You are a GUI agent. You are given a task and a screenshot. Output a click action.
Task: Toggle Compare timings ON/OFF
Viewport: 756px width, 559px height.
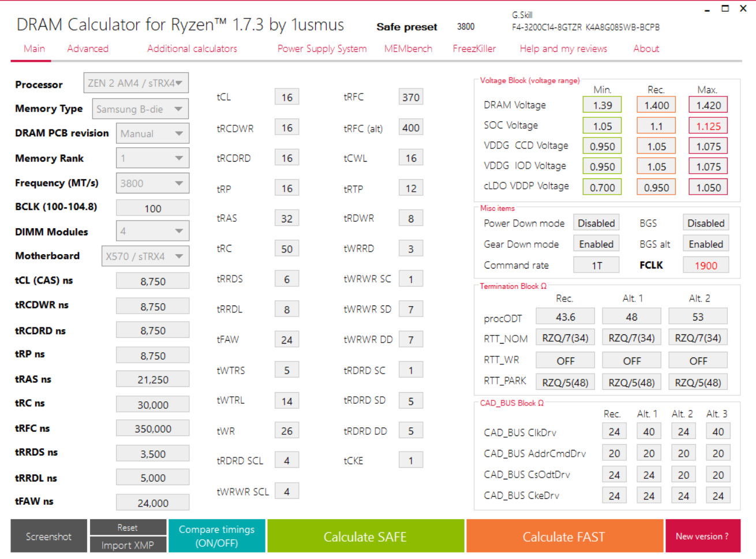coord(216,536)
